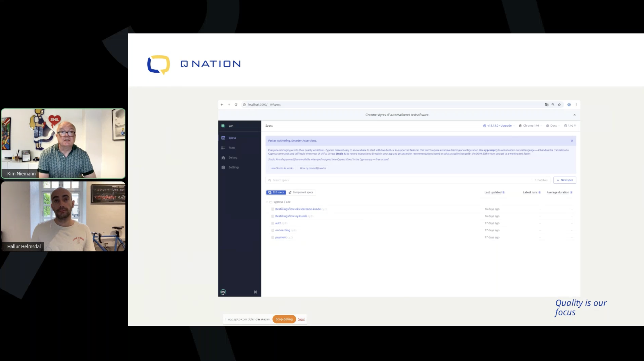
Task: Click the localhost:3000 address bar URL
Action: pyautogui.click(x=264, y=105)
